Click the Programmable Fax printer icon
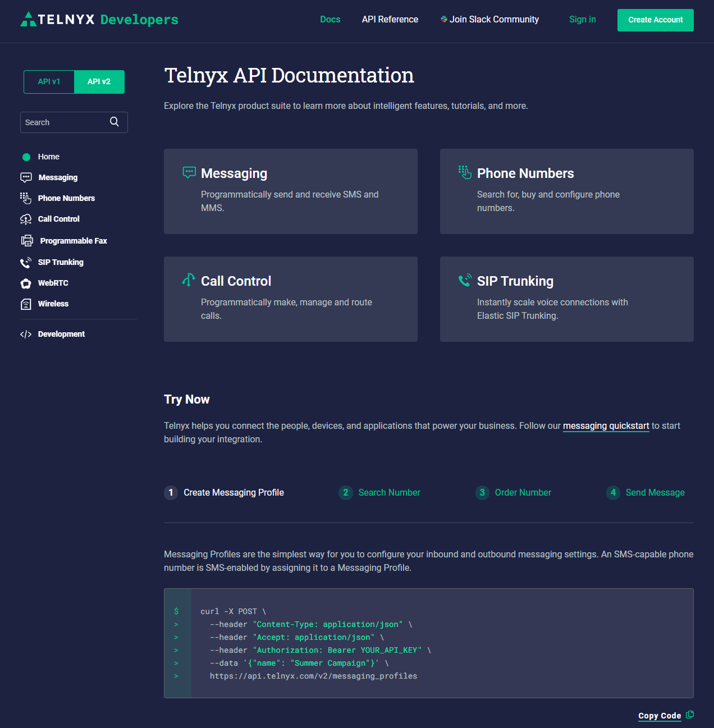 27,241
